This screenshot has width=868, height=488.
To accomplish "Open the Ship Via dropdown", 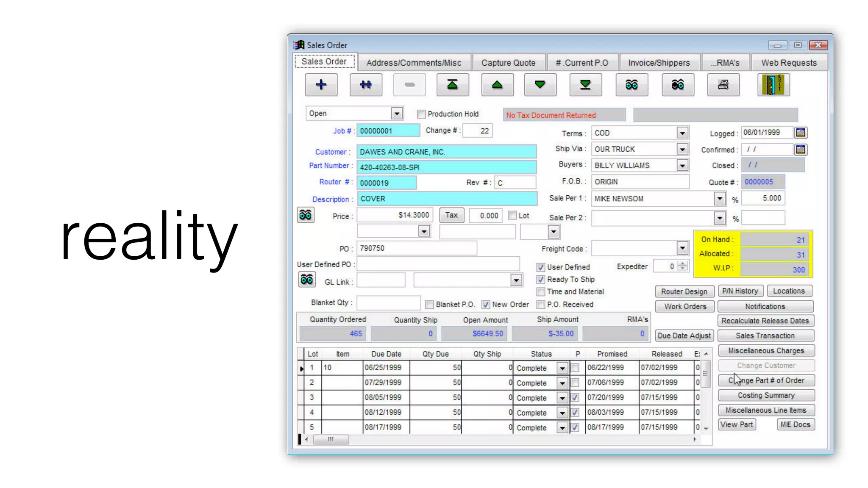I will click(682, 149).
